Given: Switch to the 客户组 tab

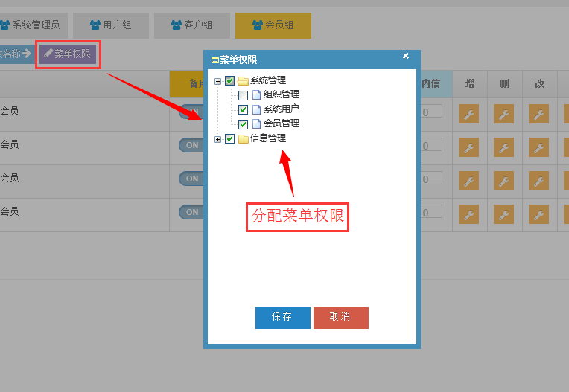Looking at the screenshot, I should (192, 25).
